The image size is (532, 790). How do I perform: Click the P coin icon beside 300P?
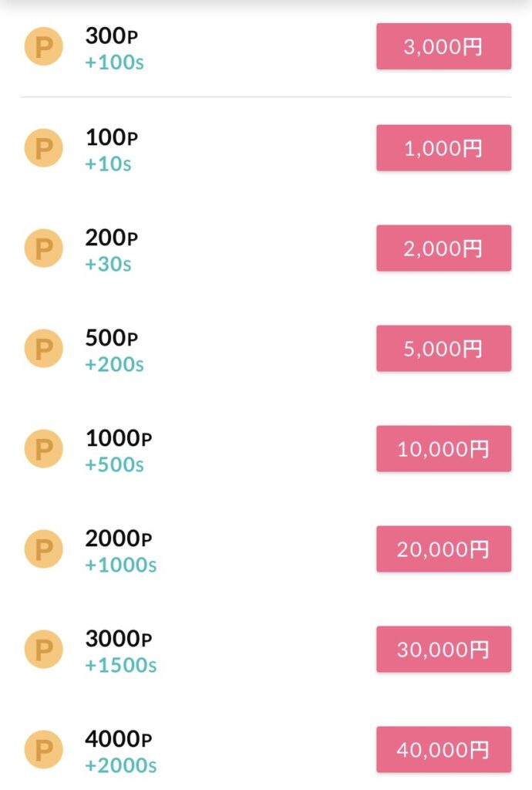pyautogui.click(x=43, y=46)
